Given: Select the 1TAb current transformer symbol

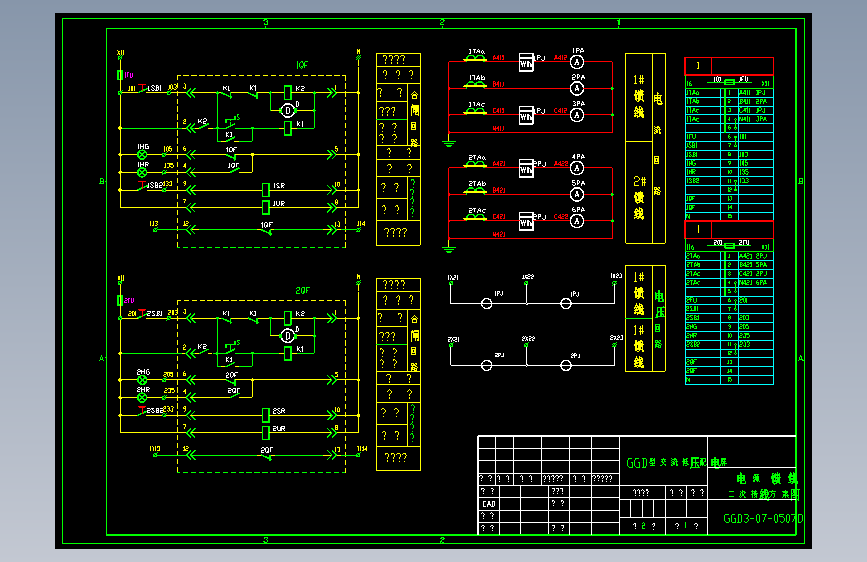Looking at the screenshot, I should 475,85.
